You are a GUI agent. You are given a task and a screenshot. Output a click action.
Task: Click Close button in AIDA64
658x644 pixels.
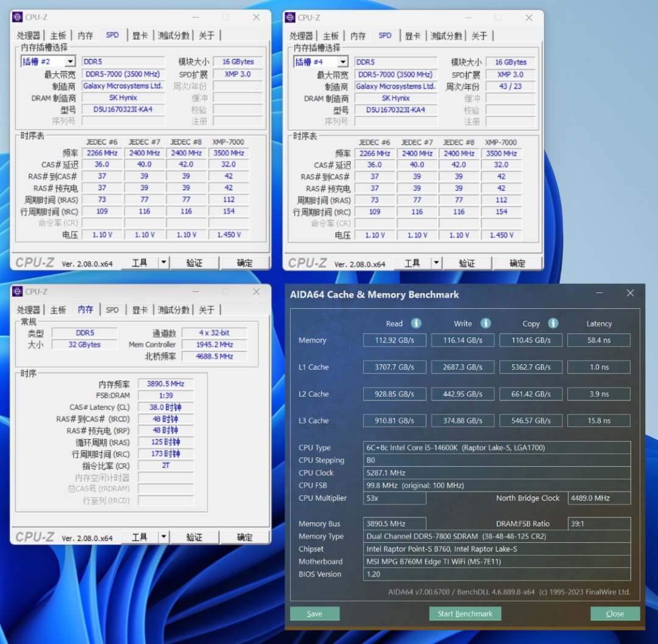[x=615, y=614]
